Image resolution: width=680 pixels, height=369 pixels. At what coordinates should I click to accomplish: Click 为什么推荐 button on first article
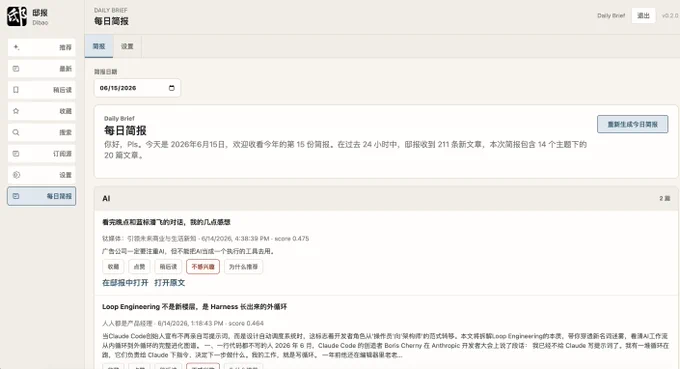click(x=243, y=267)
